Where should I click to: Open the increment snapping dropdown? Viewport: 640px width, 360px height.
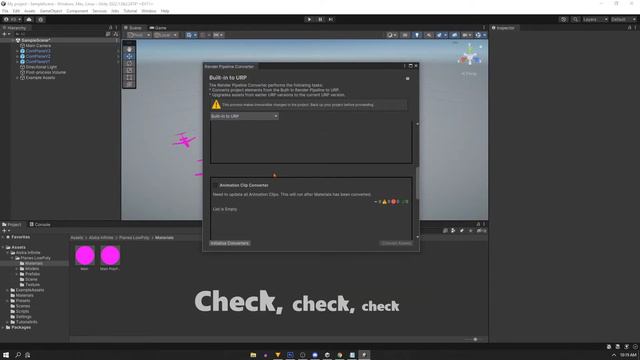pos(218,35)
